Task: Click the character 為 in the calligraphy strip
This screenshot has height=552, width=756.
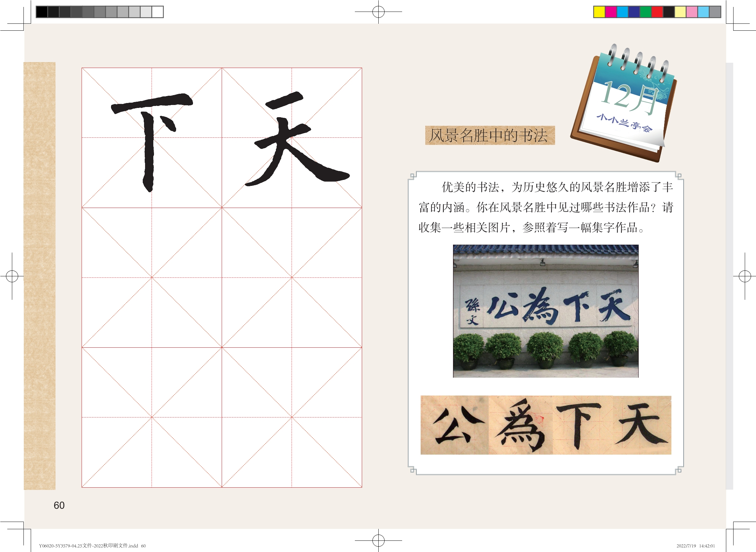Action: click(x=520, y=425)
